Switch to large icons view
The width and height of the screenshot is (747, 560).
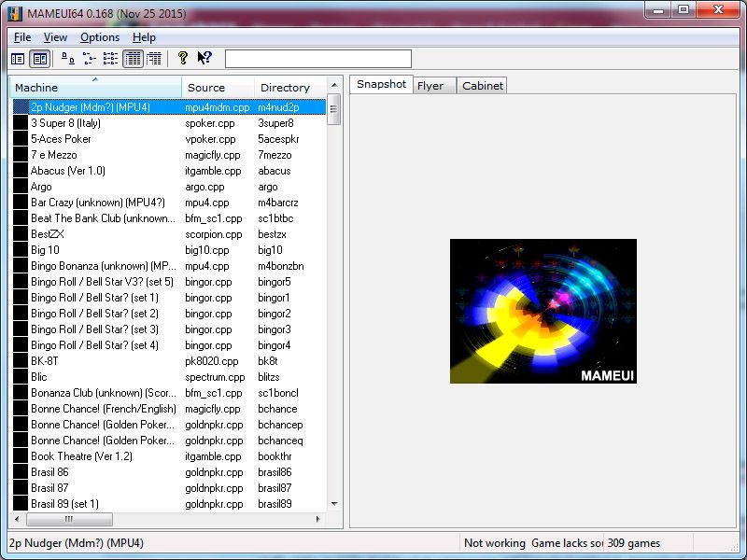tap(68, 59)
